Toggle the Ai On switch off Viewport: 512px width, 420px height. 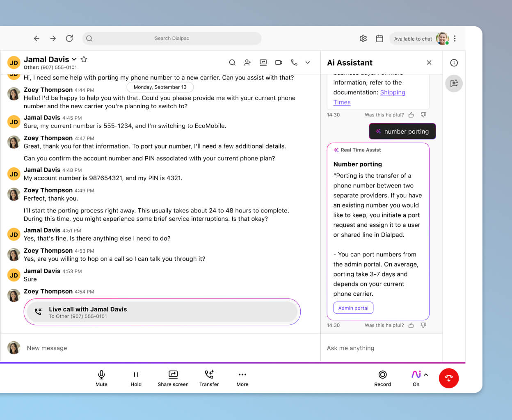(416, 377)
